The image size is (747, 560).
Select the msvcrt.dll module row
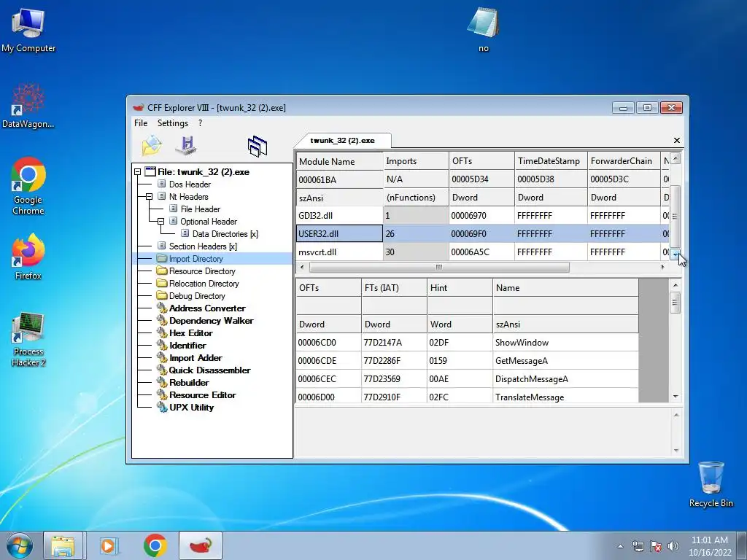point(482,252)
